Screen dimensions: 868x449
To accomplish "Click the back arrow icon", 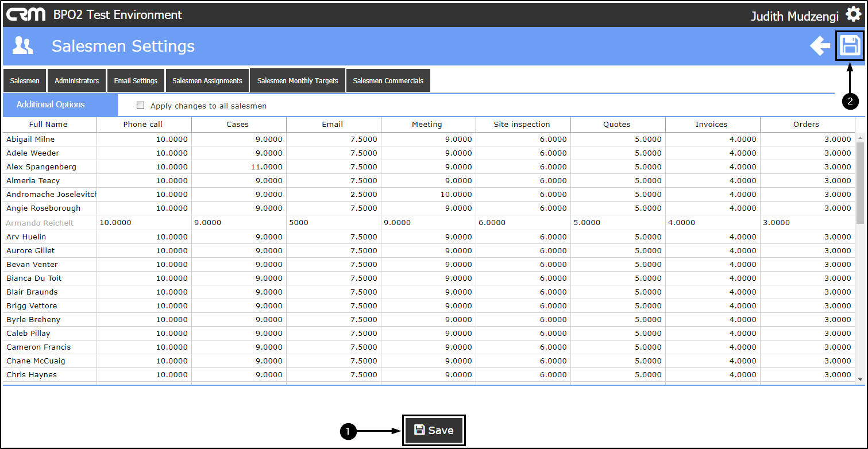I will (820, 46).
